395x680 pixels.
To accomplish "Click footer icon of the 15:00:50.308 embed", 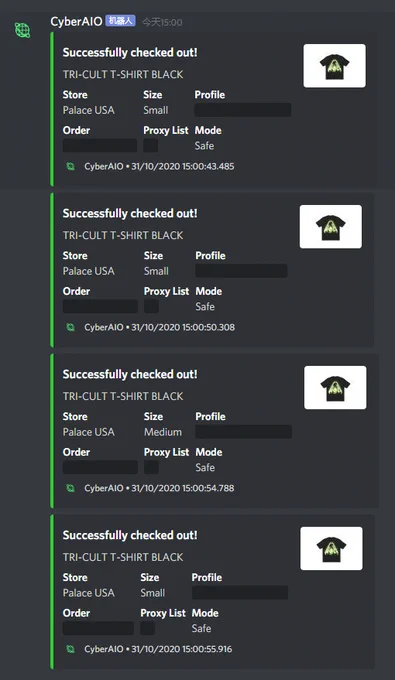I will (71, 327).
